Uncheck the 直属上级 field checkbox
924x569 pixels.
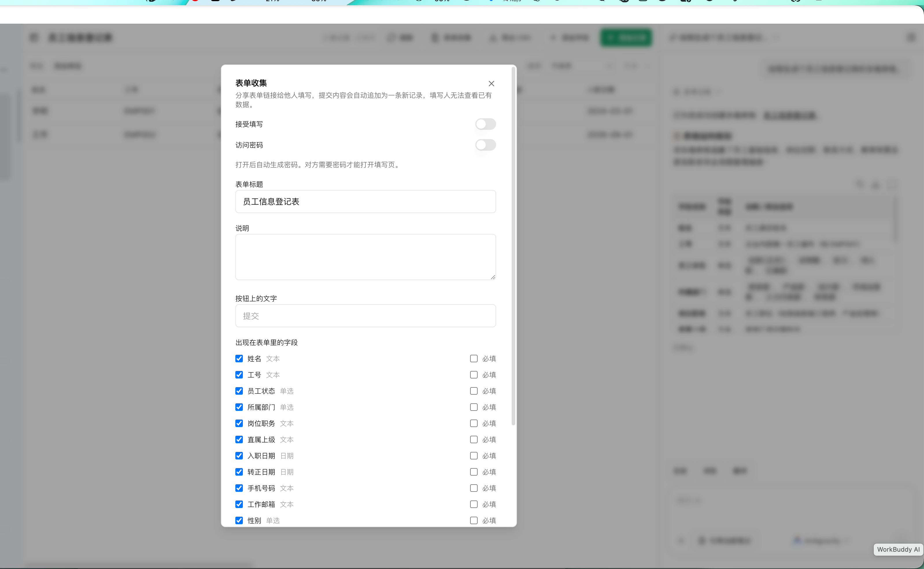pos(239,439)
